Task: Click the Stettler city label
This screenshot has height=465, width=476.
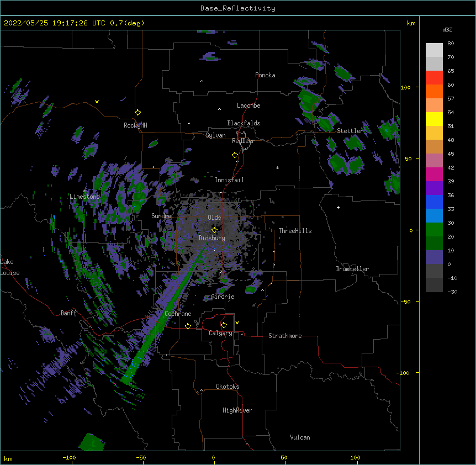Action: (350, 131)
